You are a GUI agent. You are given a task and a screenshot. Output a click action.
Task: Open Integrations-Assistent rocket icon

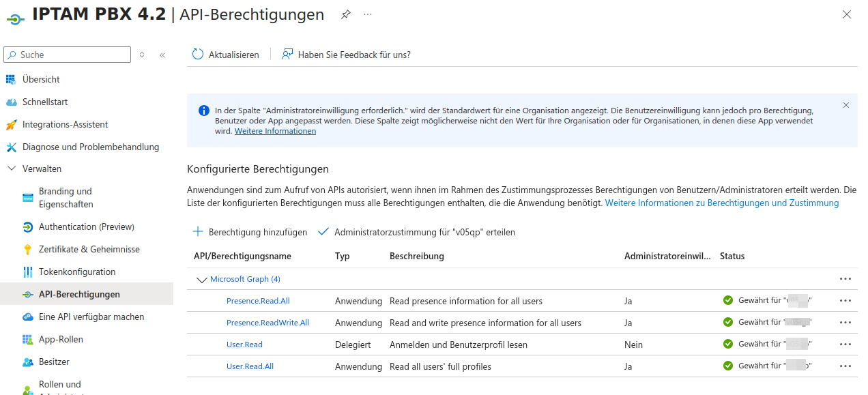pos(11,125)
